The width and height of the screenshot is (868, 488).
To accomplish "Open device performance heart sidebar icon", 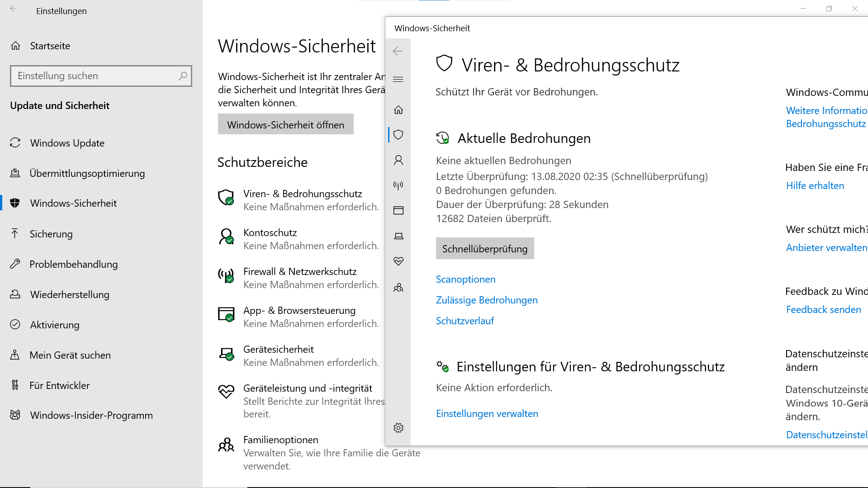I will (398, 261).
